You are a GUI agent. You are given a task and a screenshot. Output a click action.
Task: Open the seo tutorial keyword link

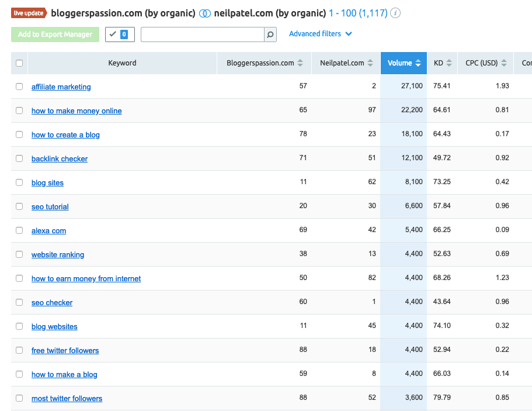(x=50, y=207)
